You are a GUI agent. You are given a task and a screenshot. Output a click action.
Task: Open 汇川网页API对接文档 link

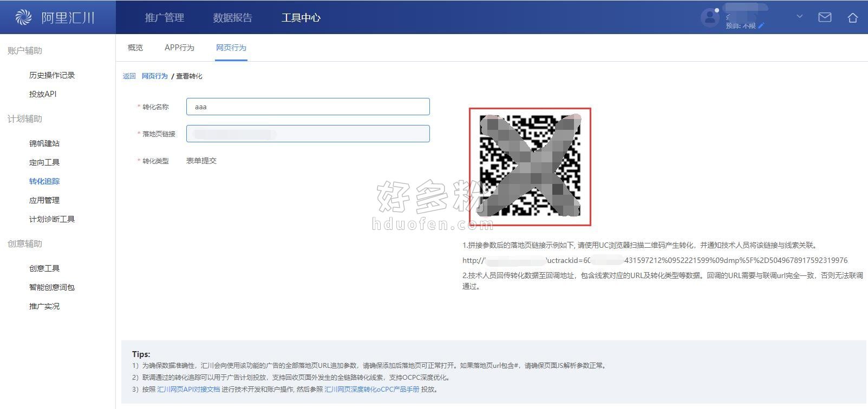pos(188,390)
